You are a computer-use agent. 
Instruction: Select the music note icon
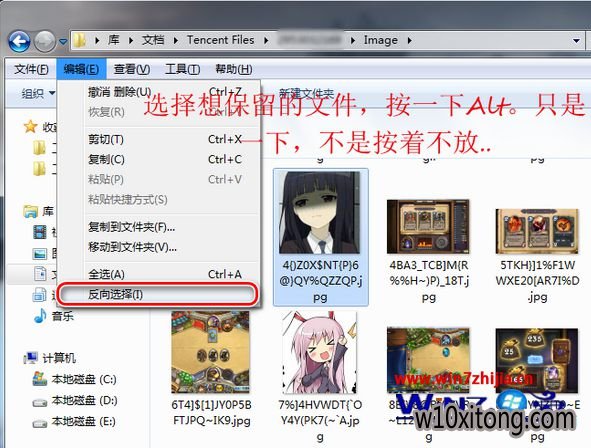40,315
